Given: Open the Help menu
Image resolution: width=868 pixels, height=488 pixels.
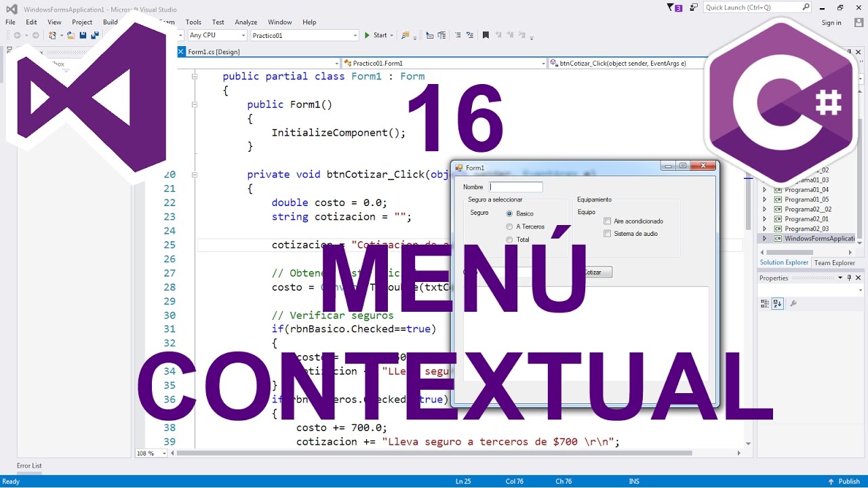Looking at the screenshot, I should click(x=309, y=22).
